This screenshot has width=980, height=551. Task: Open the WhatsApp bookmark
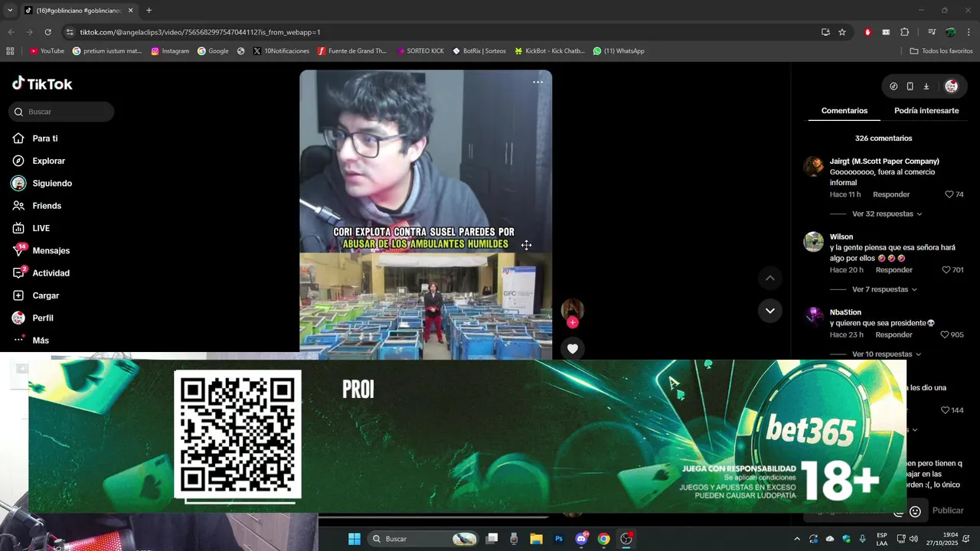click(x=619, y=51)
